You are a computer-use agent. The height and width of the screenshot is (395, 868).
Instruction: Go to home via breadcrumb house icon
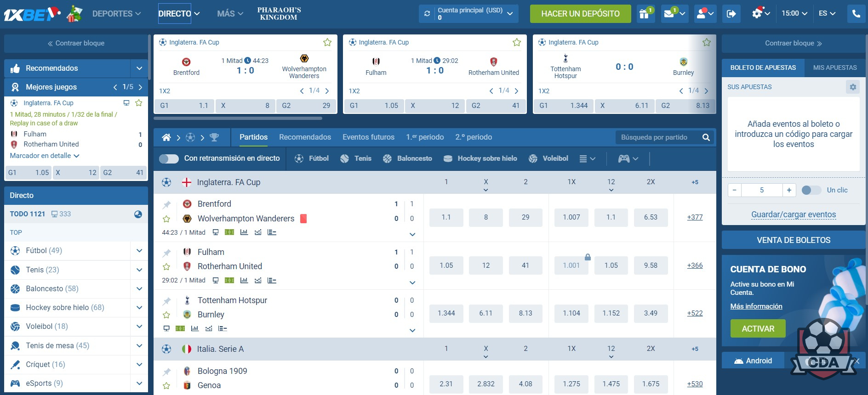[x=166, y=137]
